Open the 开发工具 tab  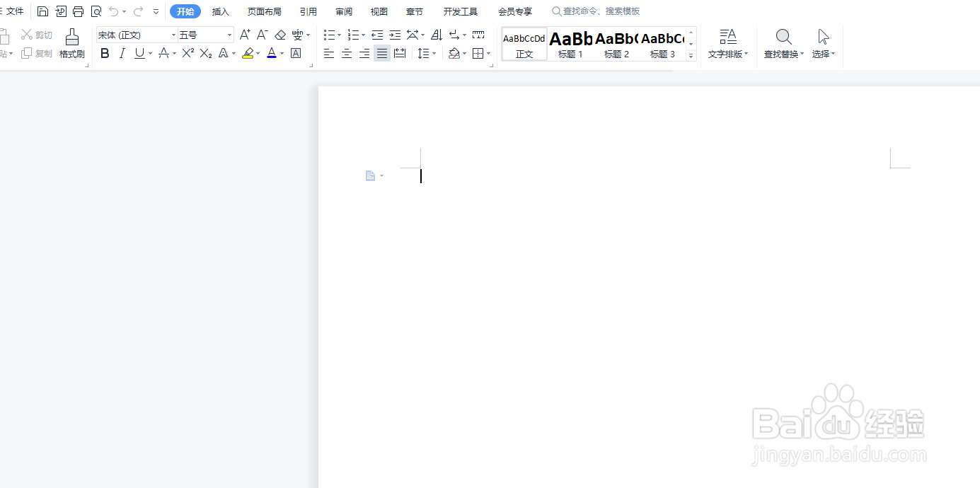point(461,11)
